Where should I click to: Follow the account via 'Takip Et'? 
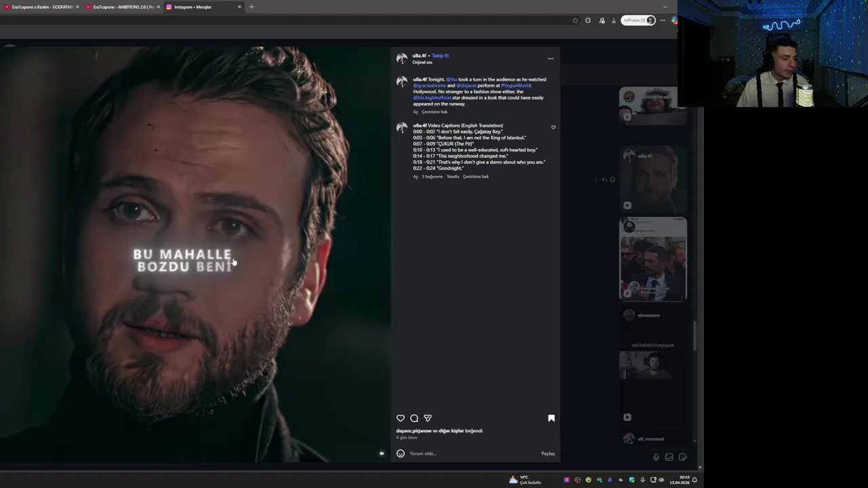[x=440, y=56]
